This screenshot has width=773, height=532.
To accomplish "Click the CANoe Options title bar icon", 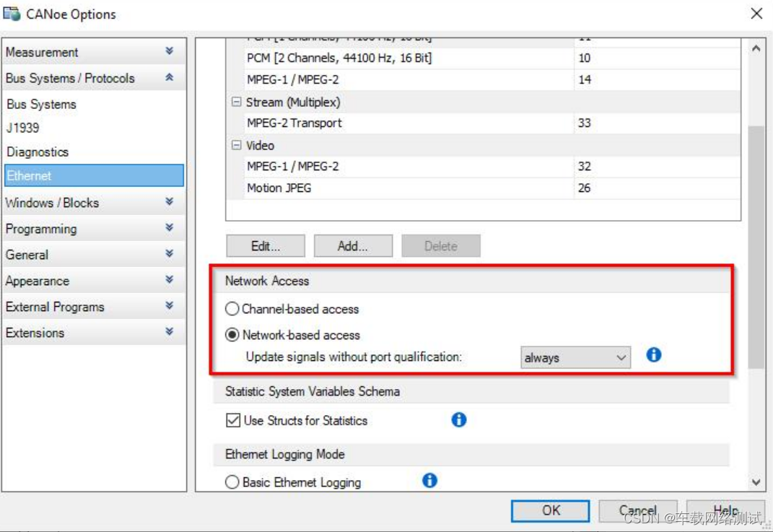I will point(12,14).
